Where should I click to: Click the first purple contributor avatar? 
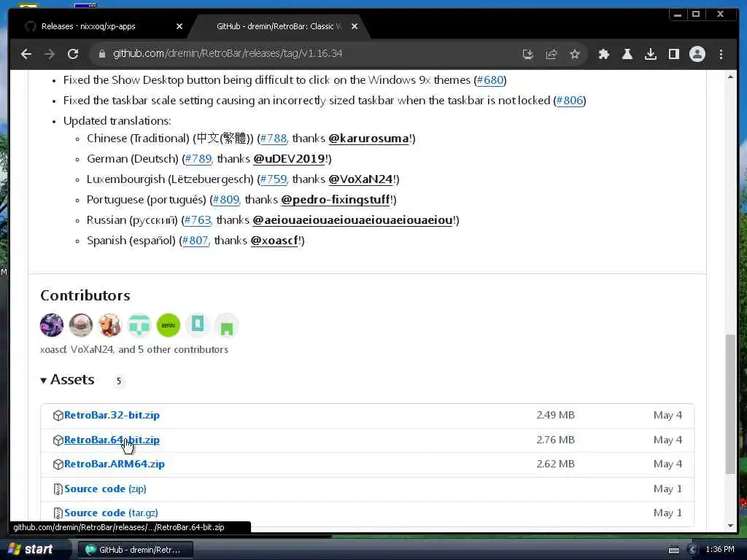click(52, 325)
